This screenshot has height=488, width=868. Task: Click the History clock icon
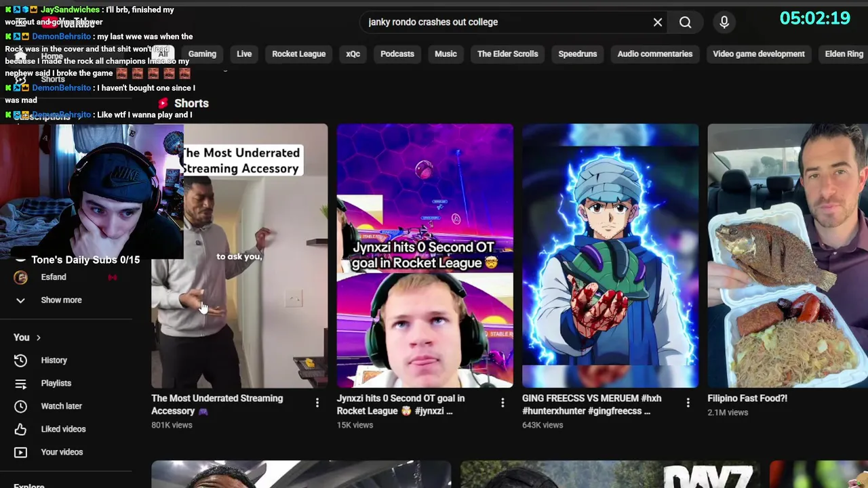pyautogui.click(x=20, y=361)
